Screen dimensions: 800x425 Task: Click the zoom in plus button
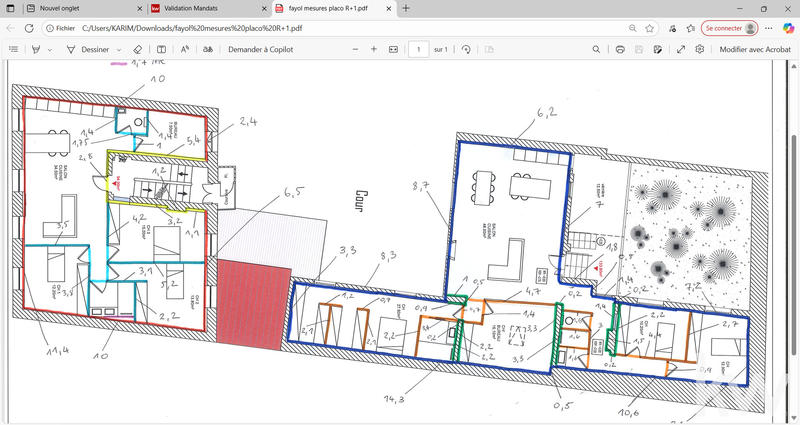pos(374,49)
